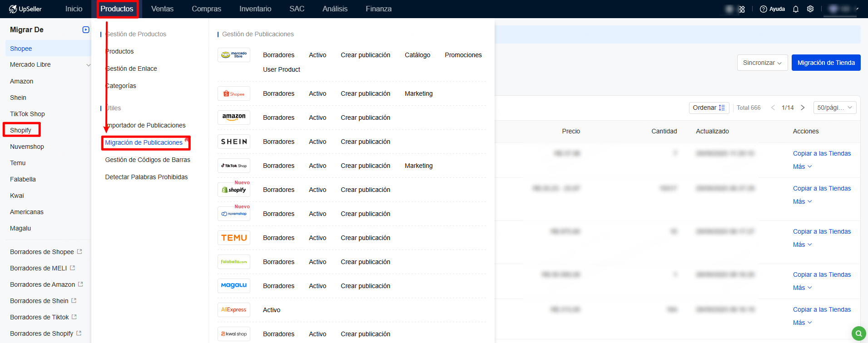Click the notification bell icon
The image size is (868, 343).
[x=795, y=9]
